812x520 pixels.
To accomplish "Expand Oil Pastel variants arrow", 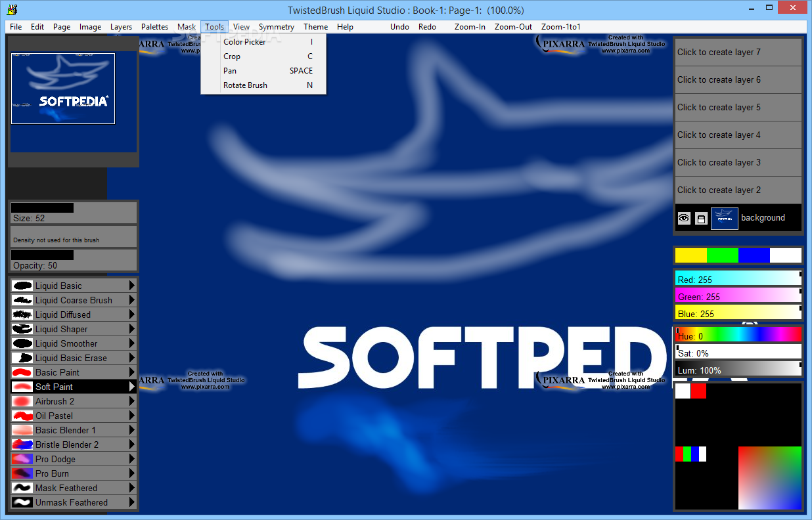I will [132, 416].
